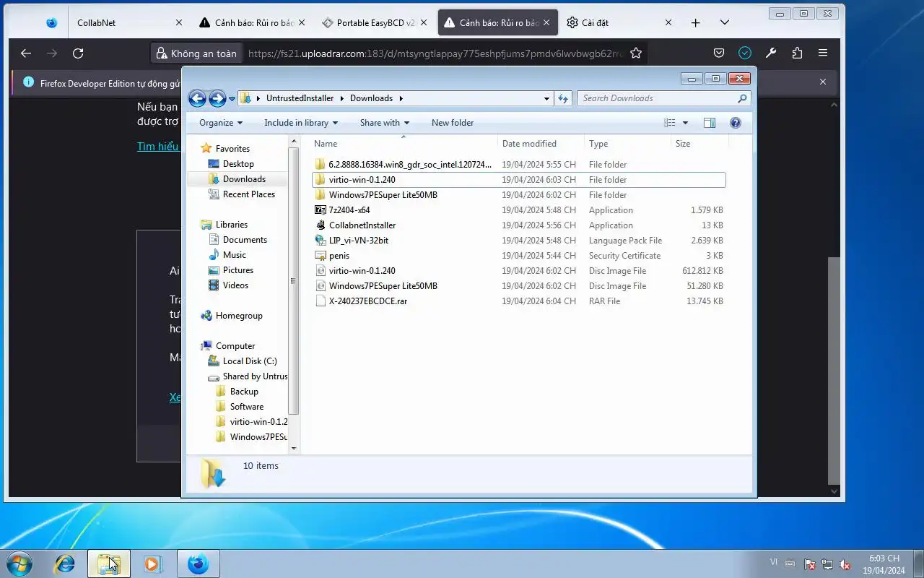The image size is (924, 578).
Task: Sort by the Type column
Action: point(627,144)
